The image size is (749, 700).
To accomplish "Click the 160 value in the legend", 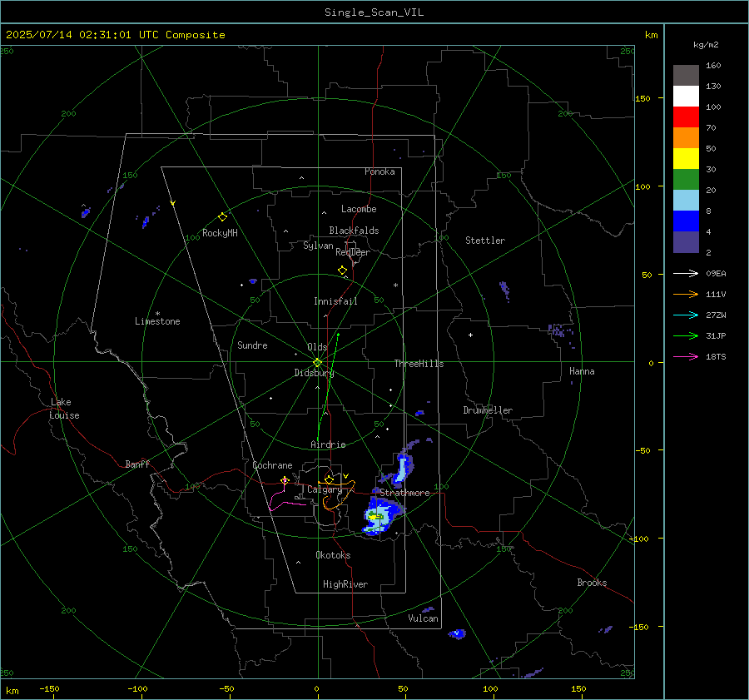I will pyautogui.click(x=713, y=66).
